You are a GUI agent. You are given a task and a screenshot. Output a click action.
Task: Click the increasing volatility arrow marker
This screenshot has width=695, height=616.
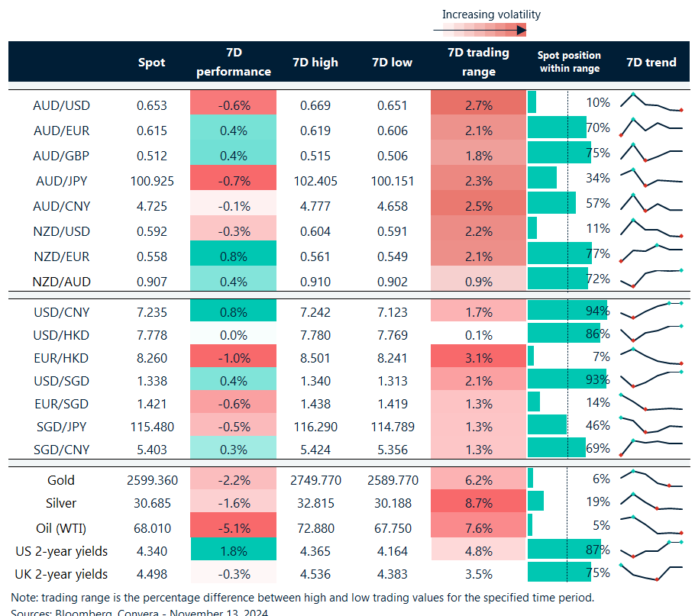pos(523,29)
